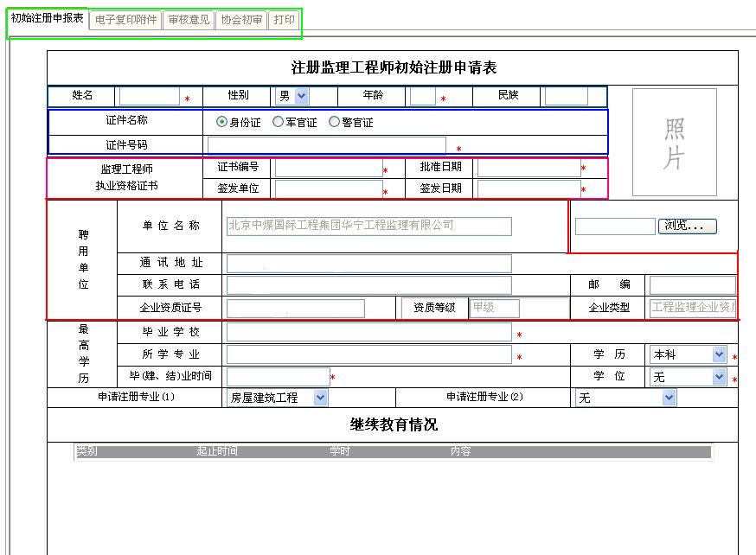
Task: Go to the 协会初审 tab
Action: [241, 19]
